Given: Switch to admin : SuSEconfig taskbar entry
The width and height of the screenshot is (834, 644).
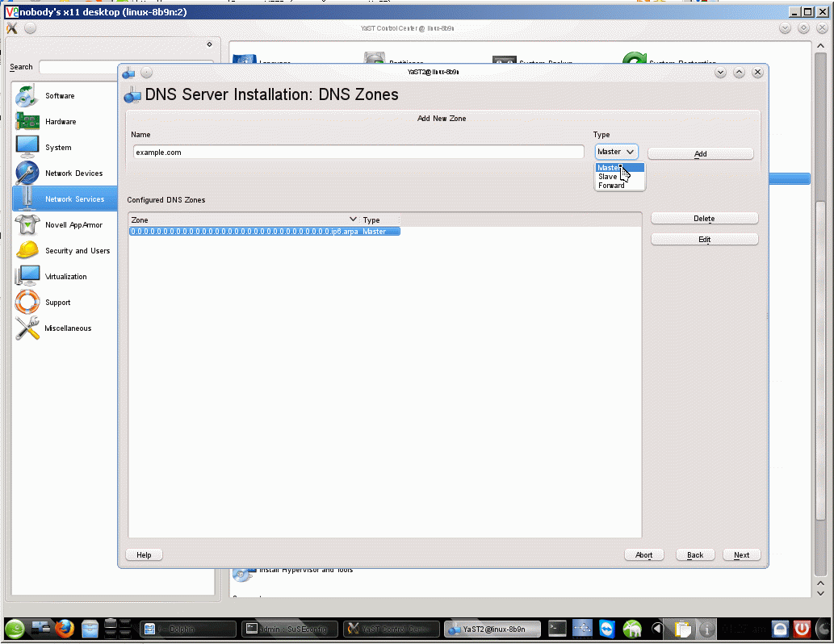Looking at the screenshot, I should (289, 629).
